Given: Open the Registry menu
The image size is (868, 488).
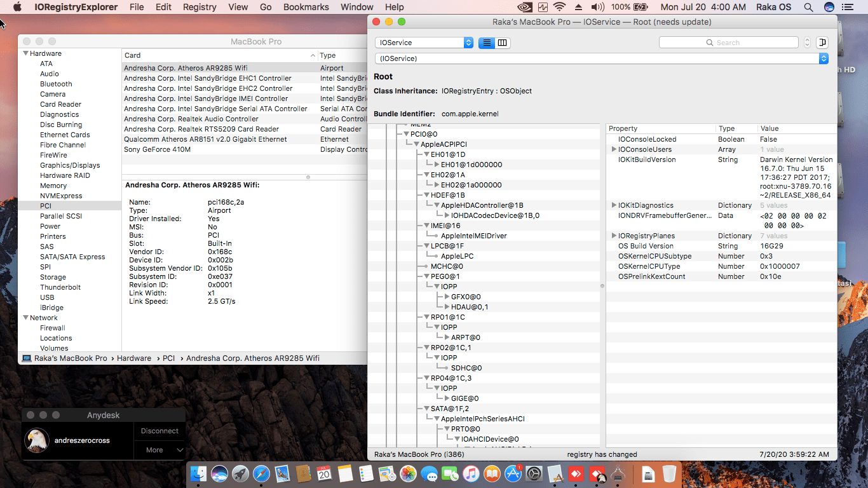Looking at the screenshot, I should tap(200, 7).
